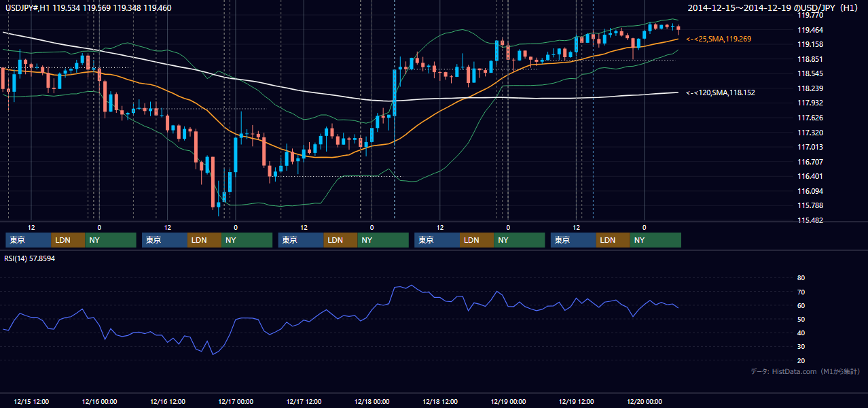Screen dimensions: 868x408
Task: Select the first day's LDN session block
Action: point(69,240)
